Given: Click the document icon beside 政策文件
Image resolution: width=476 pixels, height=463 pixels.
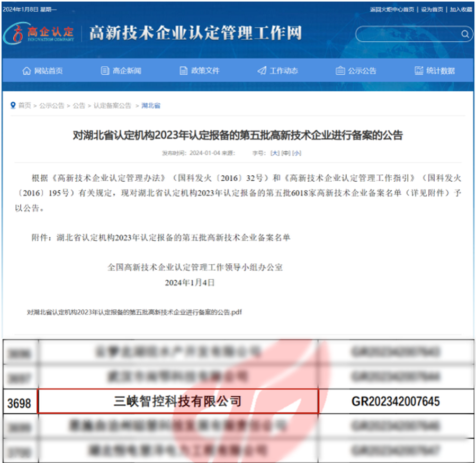Looking at the screenshot, I should coord(183,70).
